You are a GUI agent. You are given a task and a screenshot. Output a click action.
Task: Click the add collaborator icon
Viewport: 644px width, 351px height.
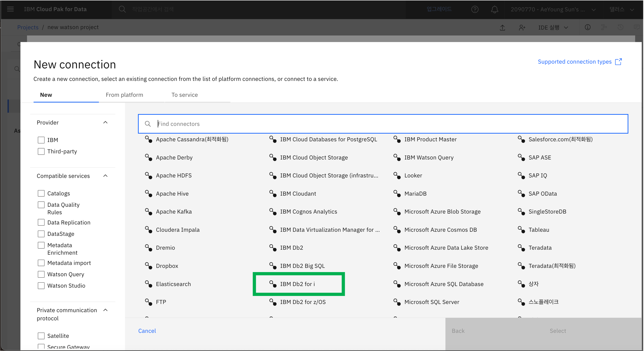click(522, 28)
